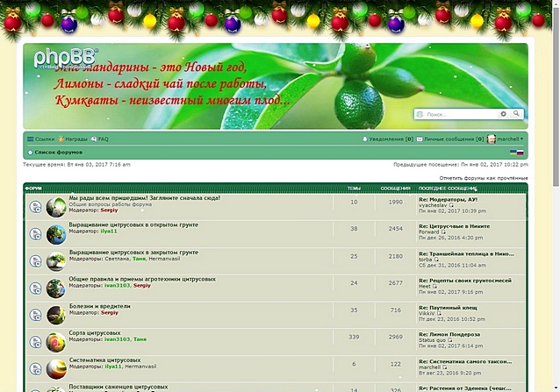Expand the Ссылки quick links menu
560x392 pixels.
[x=40, y=139]
